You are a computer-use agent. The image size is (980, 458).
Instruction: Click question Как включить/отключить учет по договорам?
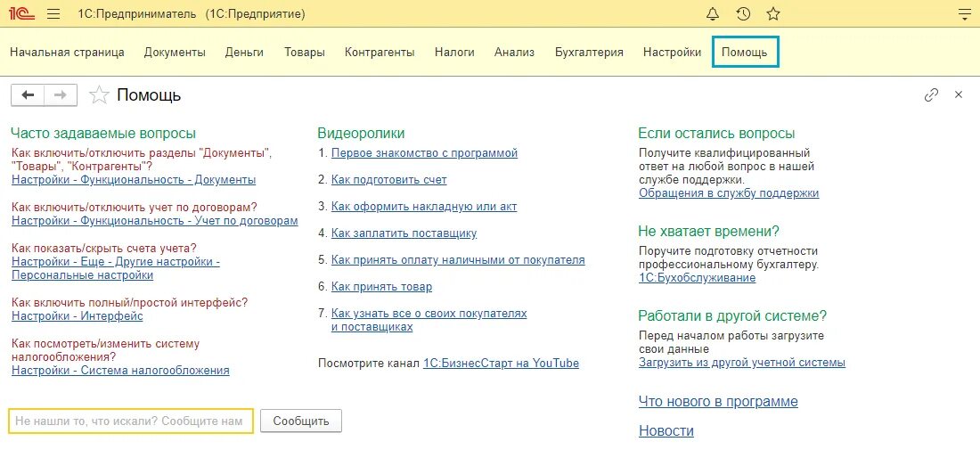click(135, 208)
